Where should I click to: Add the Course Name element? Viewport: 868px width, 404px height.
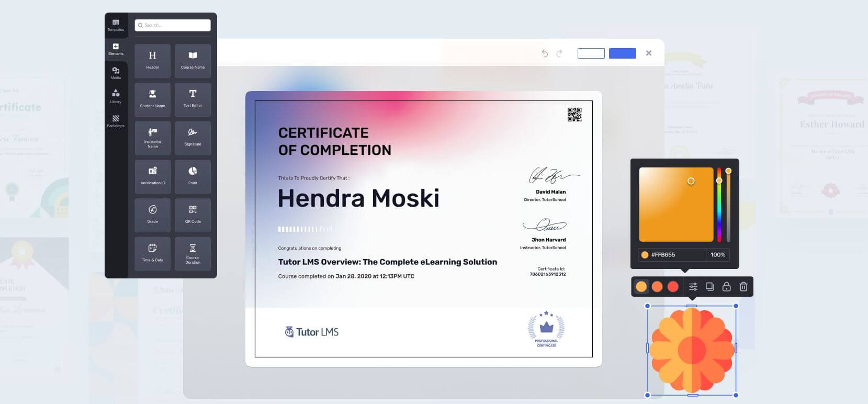tap(193, 61)
